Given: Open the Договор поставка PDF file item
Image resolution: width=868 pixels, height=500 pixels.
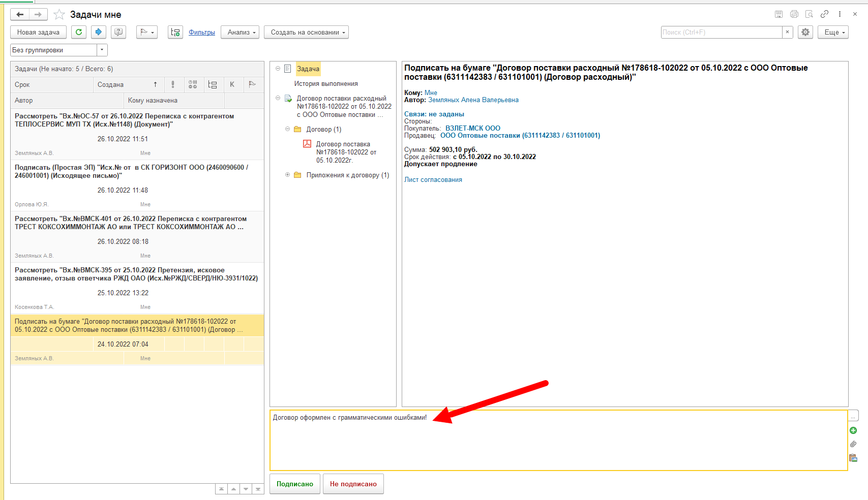Looking at the screenshot, I should click(x=346, y=152).
